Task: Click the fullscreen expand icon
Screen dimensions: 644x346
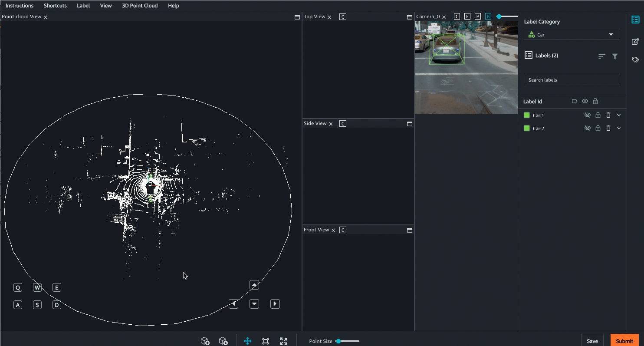Action: coord(283,341)
